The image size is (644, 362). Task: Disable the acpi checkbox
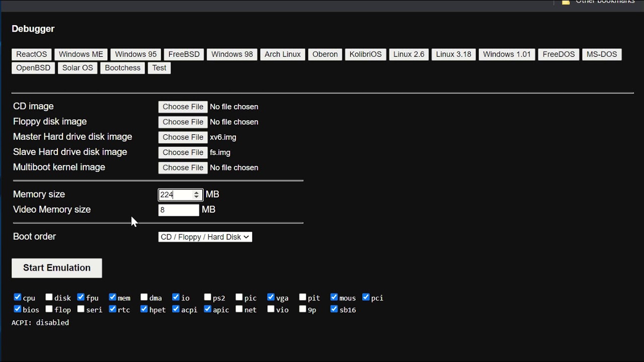tap(176, 309)
